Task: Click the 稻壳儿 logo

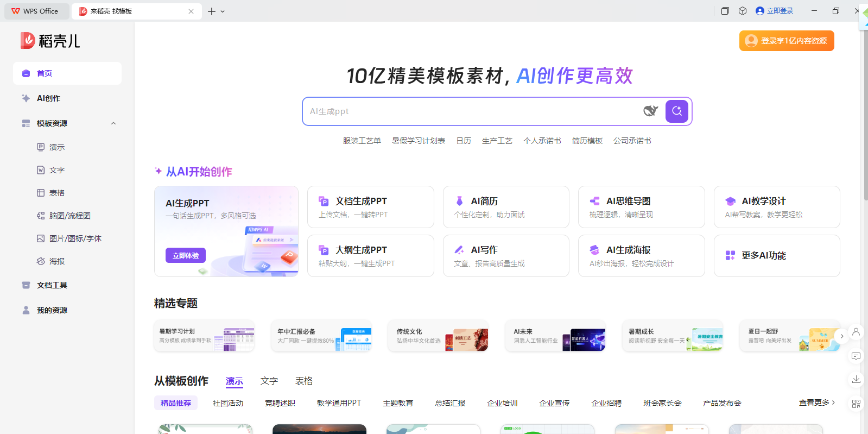Action: (50, 41)
